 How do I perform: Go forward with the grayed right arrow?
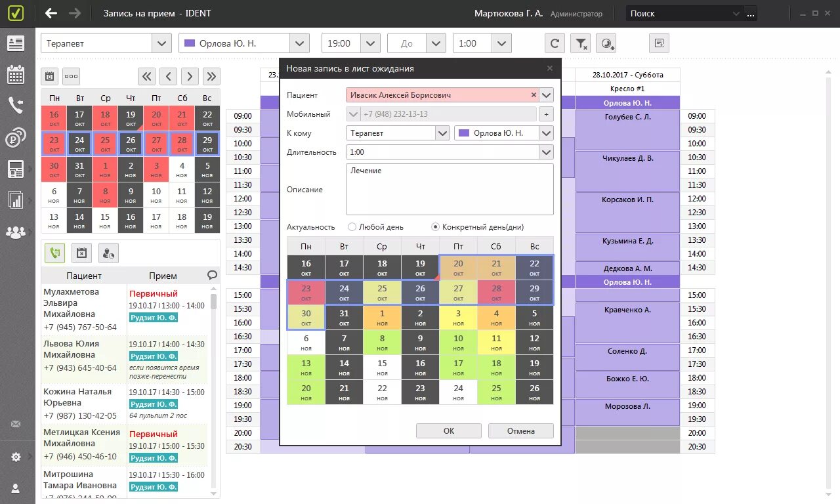(x=75, y=13)
